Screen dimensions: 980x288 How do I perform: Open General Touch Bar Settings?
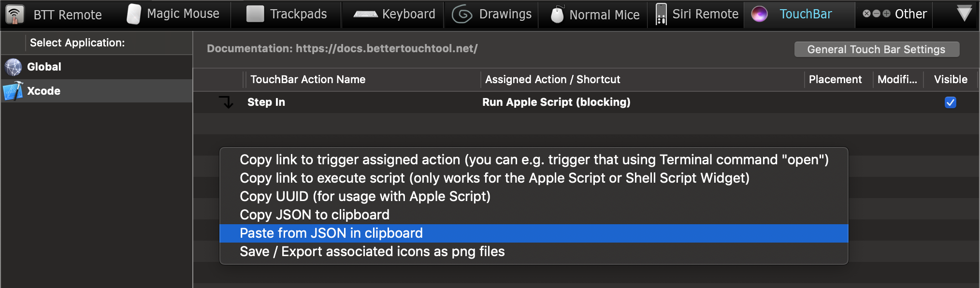877,49
